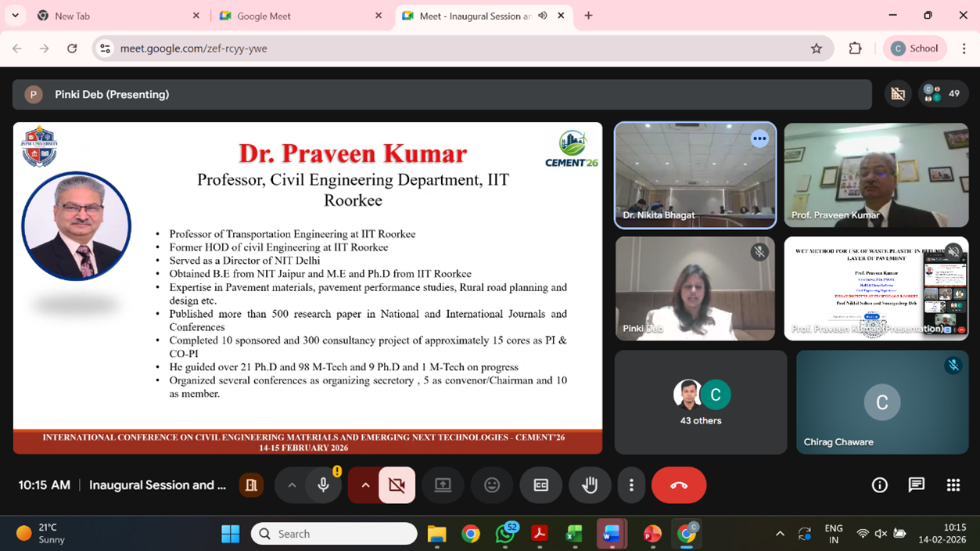Open the ENG IN language switcher
Viewport: 980px width, 551px height.
834,534
